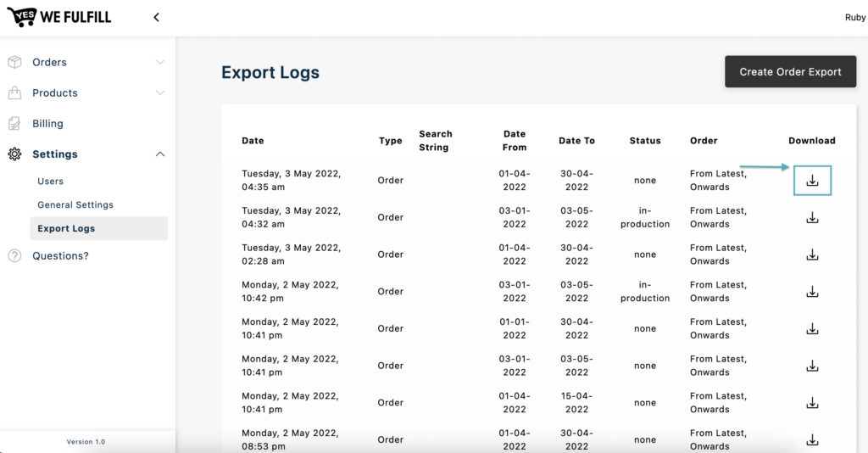868x453 pixels.
Task: Click Date From 01-01-2022 cell
Action: click(x=515, y=328)
